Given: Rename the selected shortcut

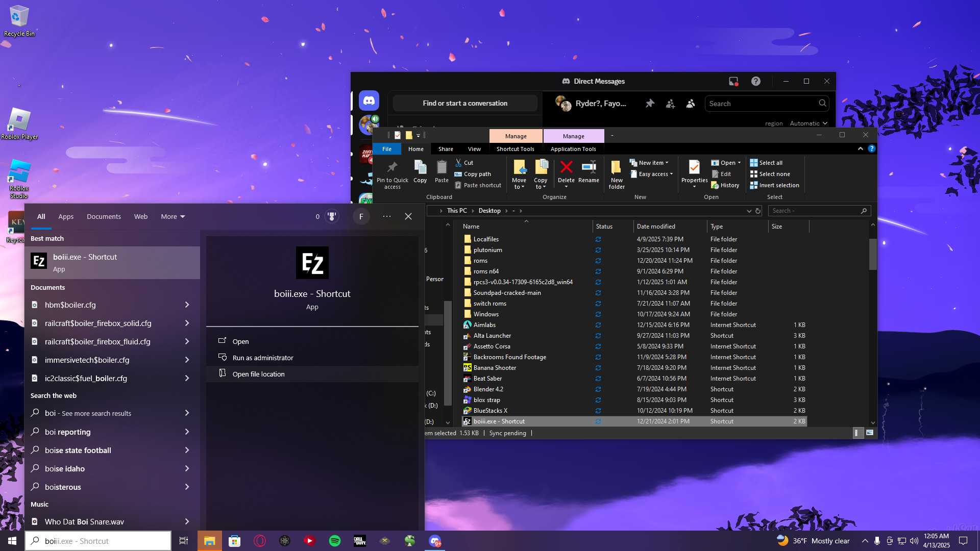Looking at the screenshot, I should tap(589, 171).
